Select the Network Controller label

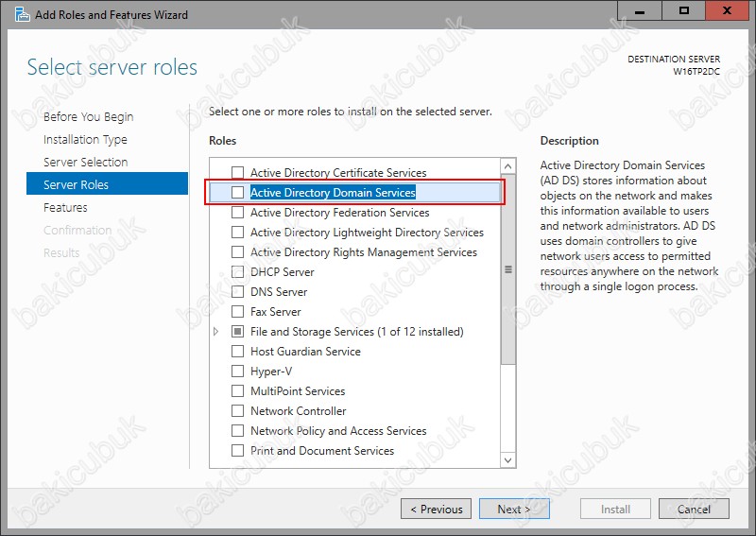[x=298, y=411]
